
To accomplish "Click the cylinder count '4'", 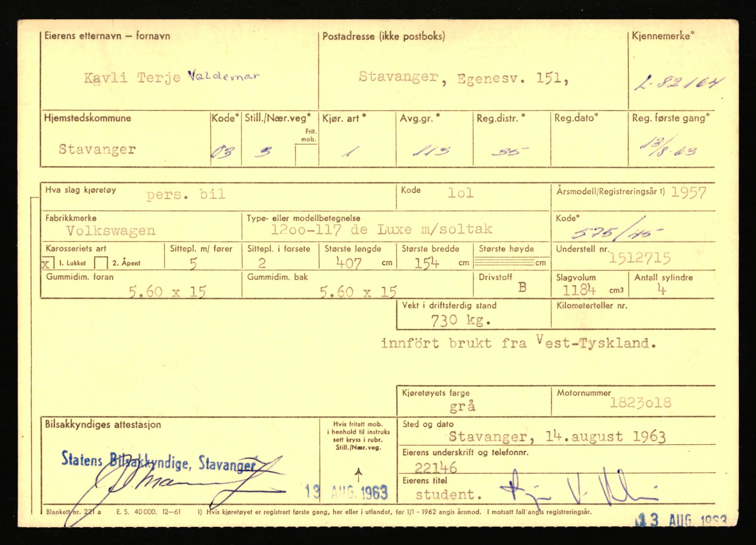I will coord(662,289).
